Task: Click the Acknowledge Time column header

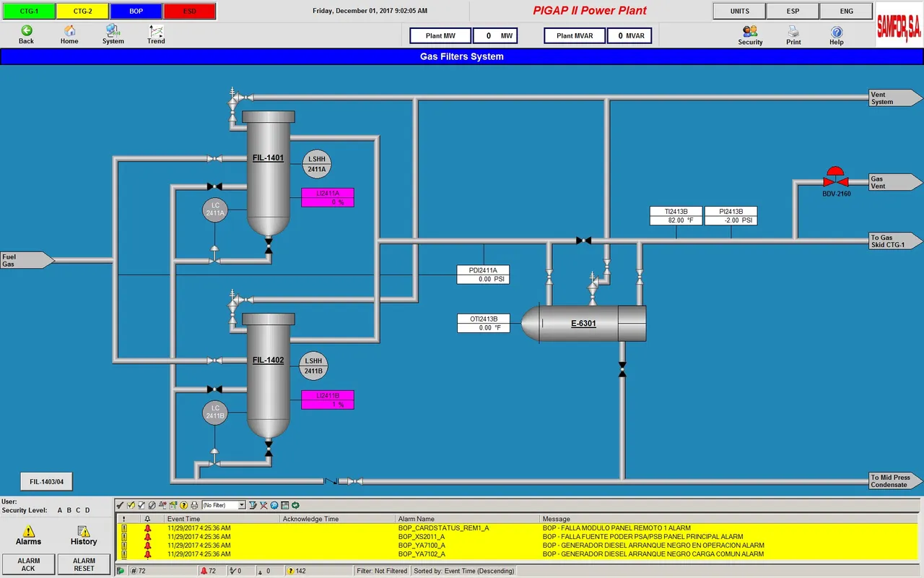Action: [338, 519]
